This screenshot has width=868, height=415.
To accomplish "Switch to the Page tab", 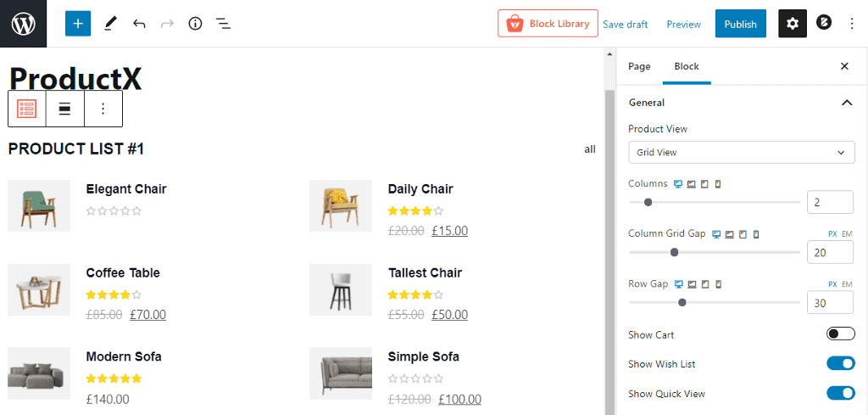I will coord(639,66).
